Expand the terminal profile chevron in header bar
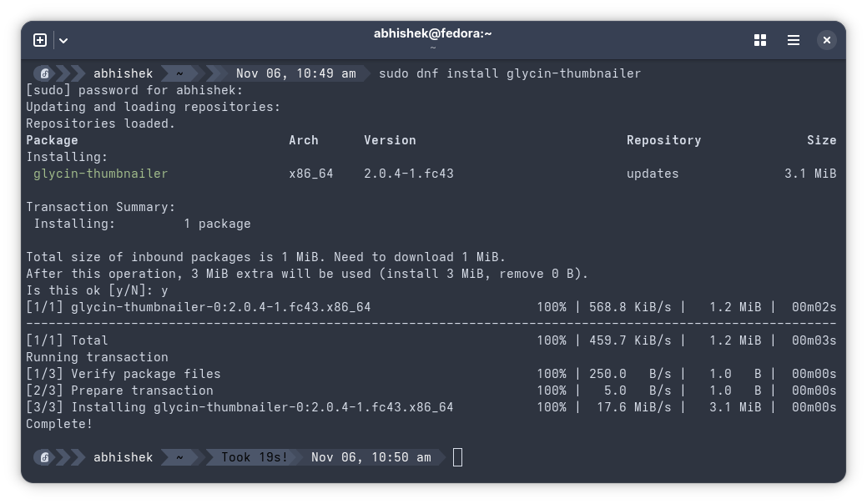The image size is (867, 504). coord(63,40)
